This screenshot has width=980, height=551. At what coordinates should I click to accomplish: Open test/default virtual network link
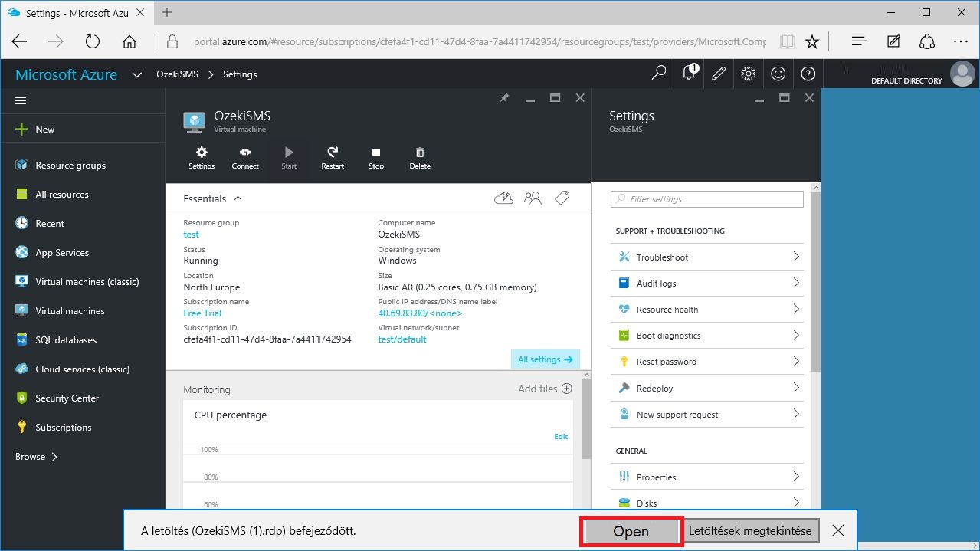402,339
